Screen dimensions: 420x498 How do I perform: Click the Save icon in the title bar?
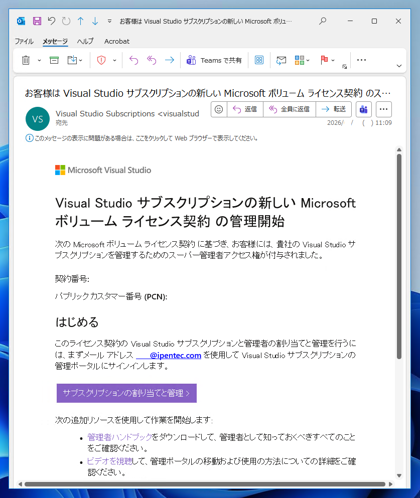(x=37, y=21)
